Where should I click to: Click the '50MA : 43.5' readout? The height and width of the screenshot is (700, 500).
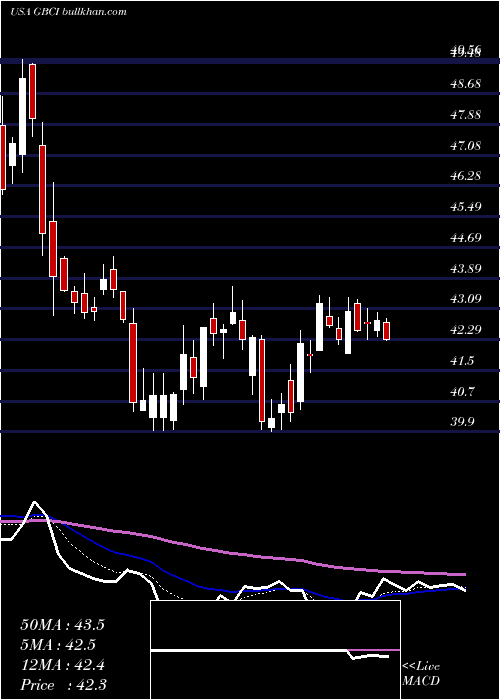(62, 625)
